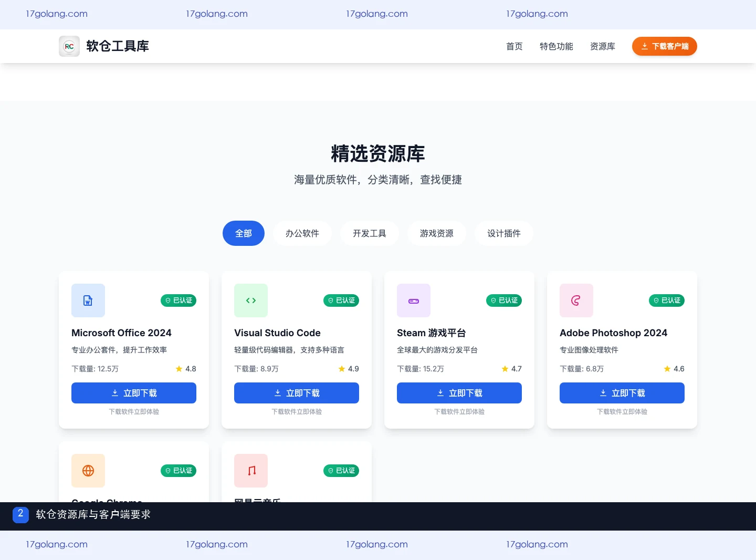Image resolution: width=756 pixels, height=560 pixels.
Task: Click 已认证 badge on Visual Studio Code card
Action: (341, 300)
